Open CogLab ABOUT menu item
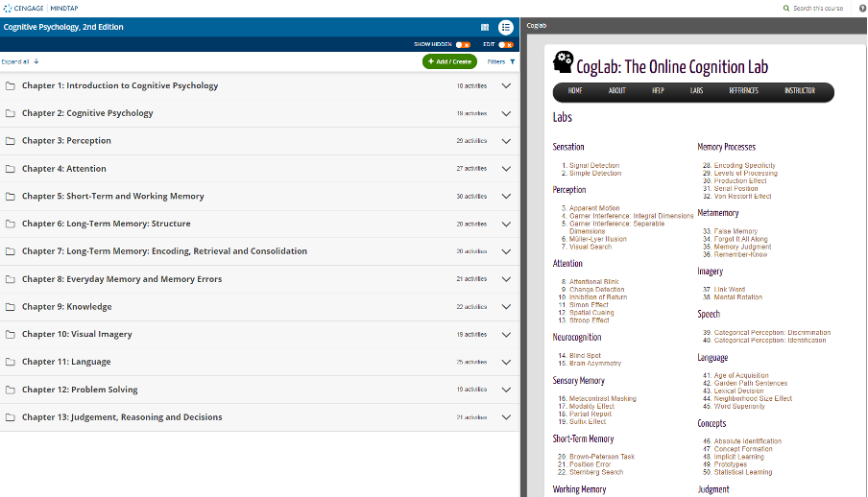868x497 pixels. click(x=616, y=91)
